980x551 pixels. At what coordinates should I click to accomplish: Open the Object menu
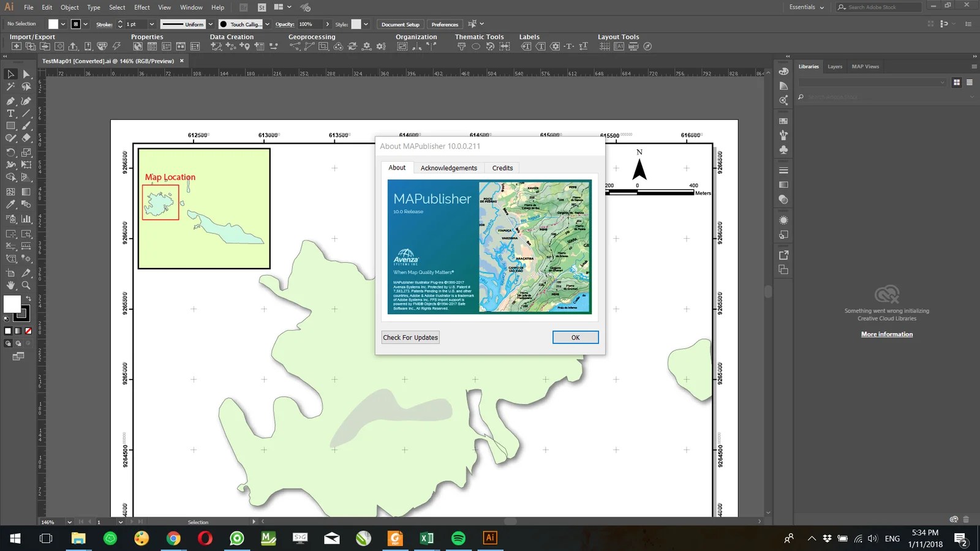(70, 7)
